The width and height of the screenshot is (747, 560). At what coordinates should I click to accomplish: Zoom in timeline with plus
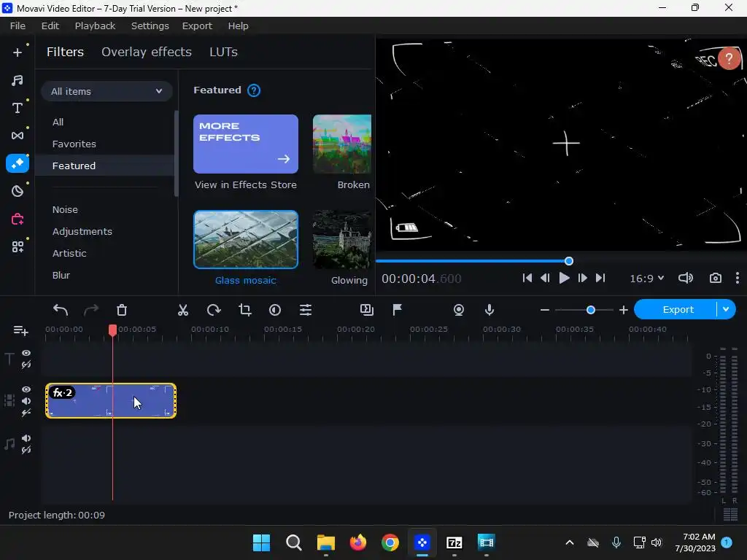[x=623, y=310]
